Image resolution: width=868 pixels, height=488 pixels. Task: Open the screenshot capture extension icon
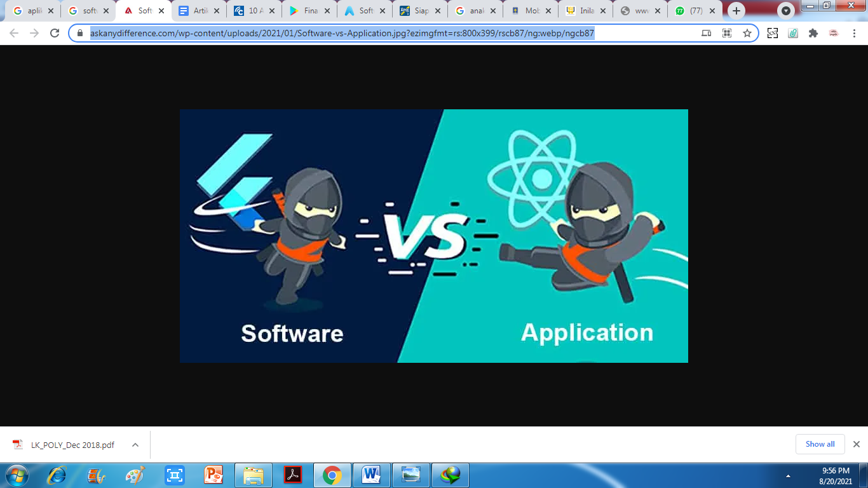773,33
